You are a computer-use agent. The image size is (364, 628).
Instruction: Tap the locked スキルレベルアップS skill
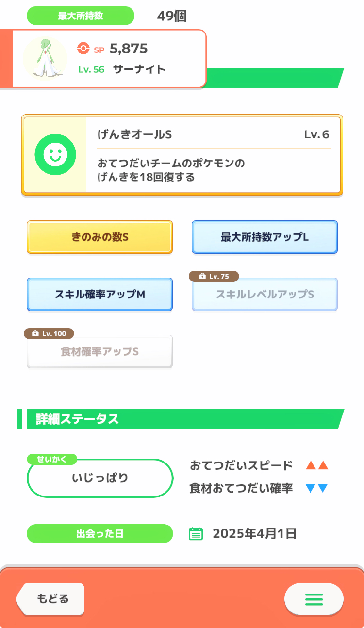[265, 295]
